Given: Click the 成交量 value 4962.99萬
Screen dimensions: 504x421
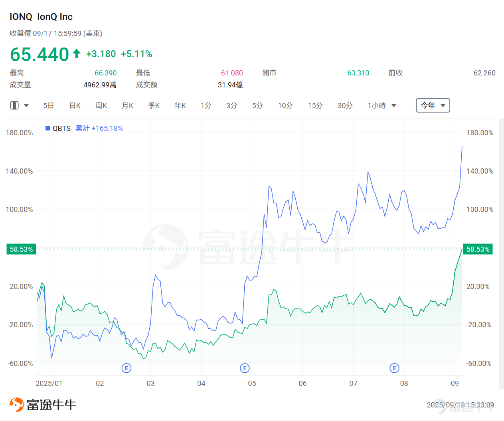Looking at the screenshot, I should coord(100,85).
